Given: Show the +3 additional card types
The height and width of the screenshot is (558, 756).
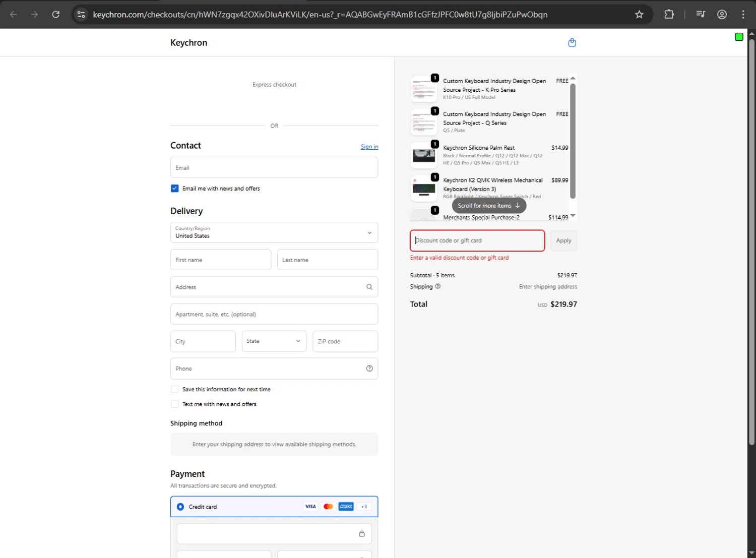Looking at the screenshot, I should click(x=364, y=507).
